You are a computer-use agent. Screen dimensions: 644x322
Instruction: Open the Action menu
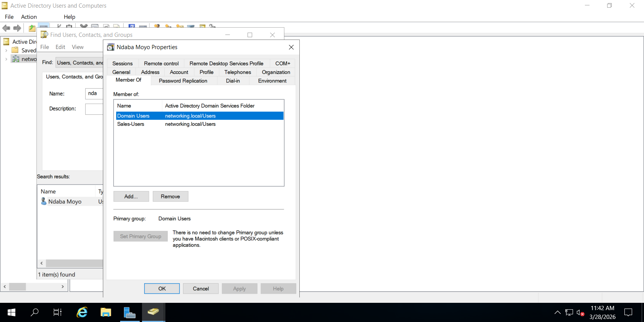point(29,17)
